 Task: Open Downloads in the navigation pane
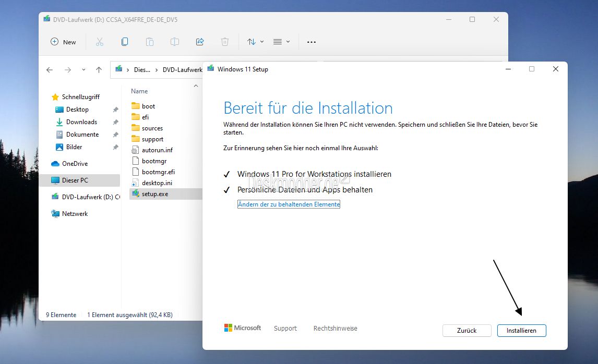81,122
